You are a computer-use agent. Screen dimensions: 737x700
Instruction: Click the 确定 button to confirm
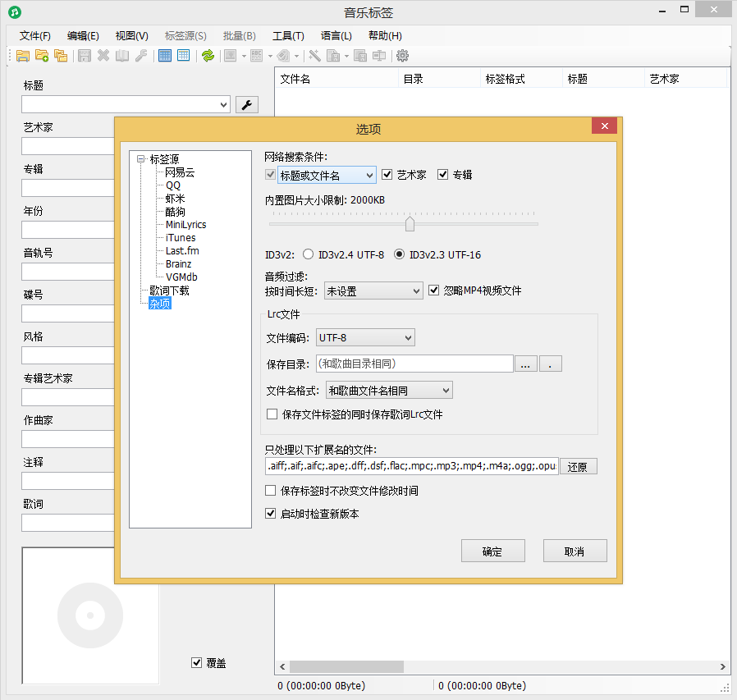tap(492, 551)
